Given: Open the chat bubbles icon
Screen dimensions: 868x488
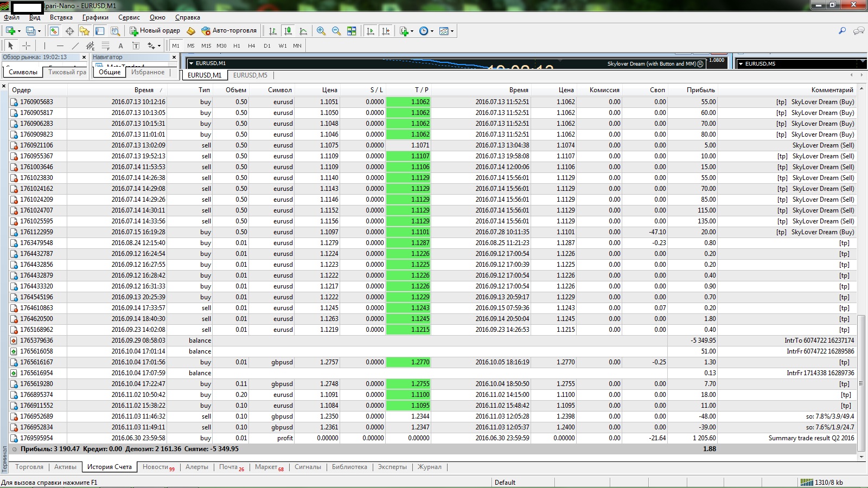Looking at the screenshot, I should [x=859, y=31].
